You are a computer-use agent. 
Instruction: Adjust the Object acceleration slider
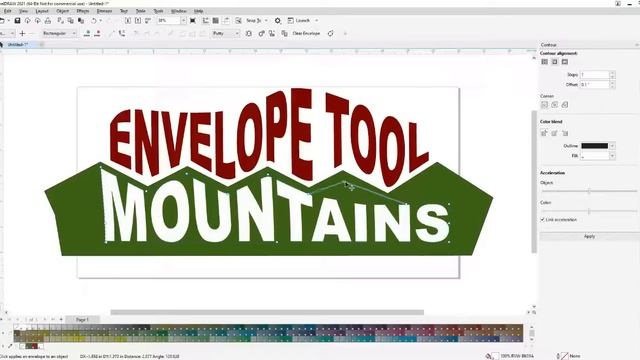click(x=589, y=191)
